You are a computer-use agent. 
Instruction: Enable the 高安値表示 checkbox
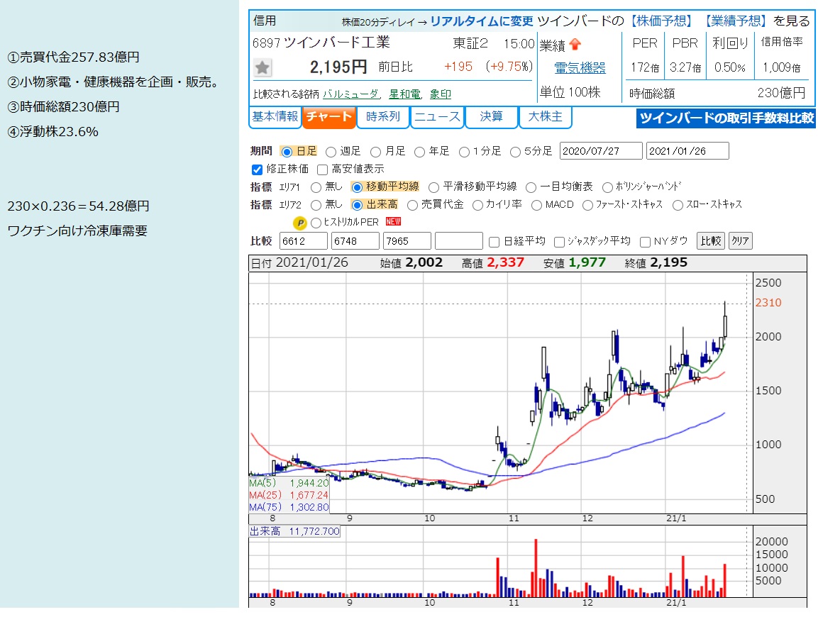322,169
